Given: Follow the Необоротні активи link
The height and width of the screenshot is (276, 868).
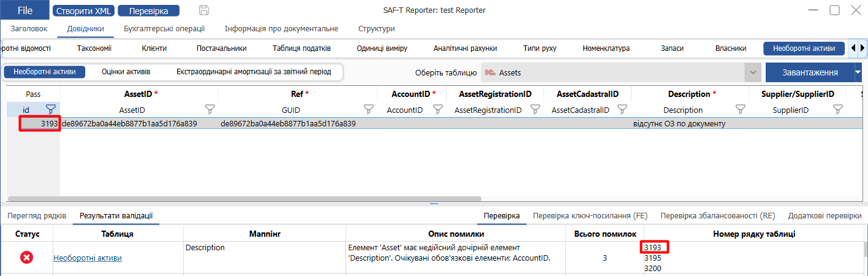Looking at the screenshot, I should 88,258.
